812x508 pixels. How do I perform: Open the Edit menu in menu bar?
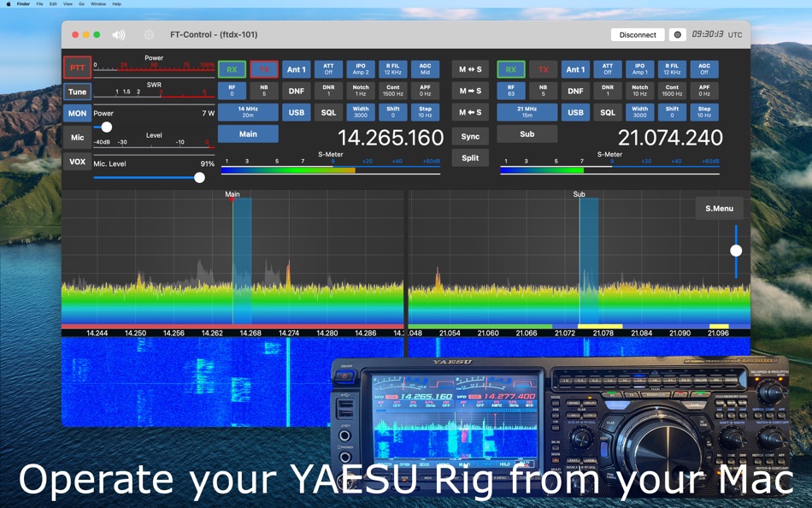click(53, 3)
